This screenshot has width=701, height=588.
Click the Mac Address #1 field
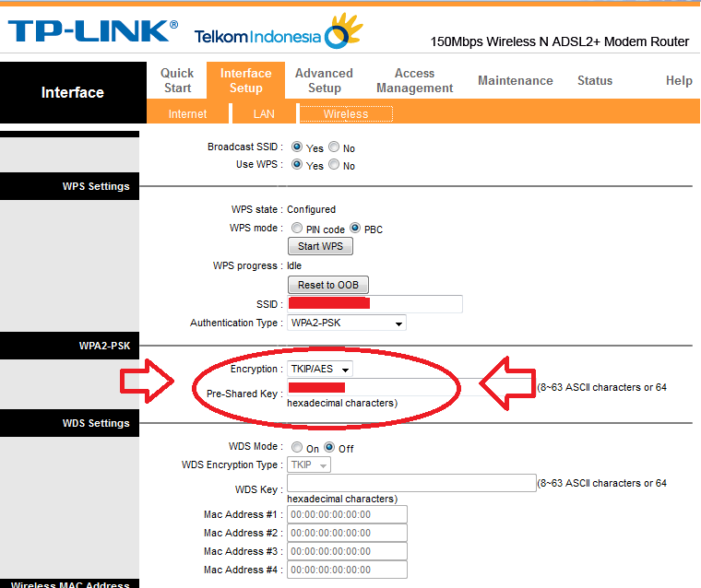pos(347,514)
